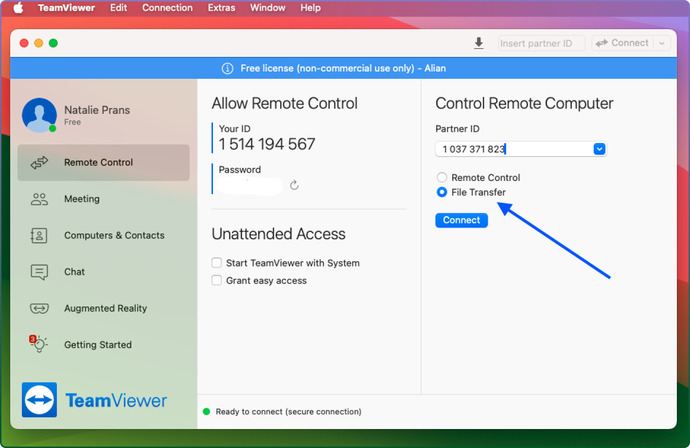Click the blue Connect button

pos(462,220)
